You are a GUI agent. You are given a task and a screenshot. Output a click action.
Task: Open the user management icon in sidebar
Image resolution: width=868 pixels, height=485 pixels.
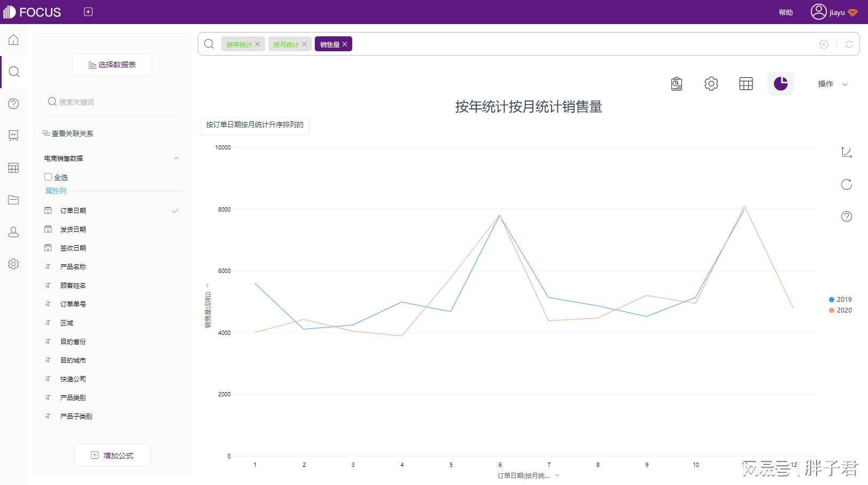click(x=13, y=232)
